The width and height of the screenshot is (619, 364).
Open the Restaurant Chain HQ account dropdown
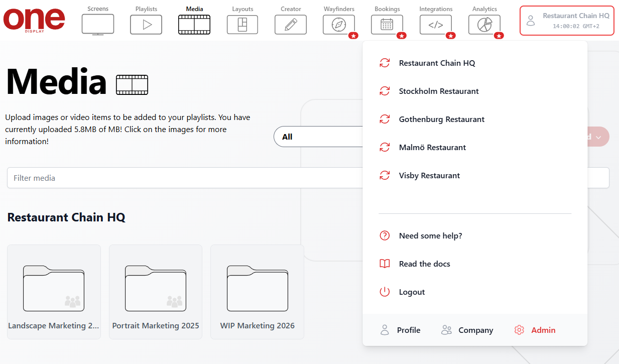click(x=566, y=21)
